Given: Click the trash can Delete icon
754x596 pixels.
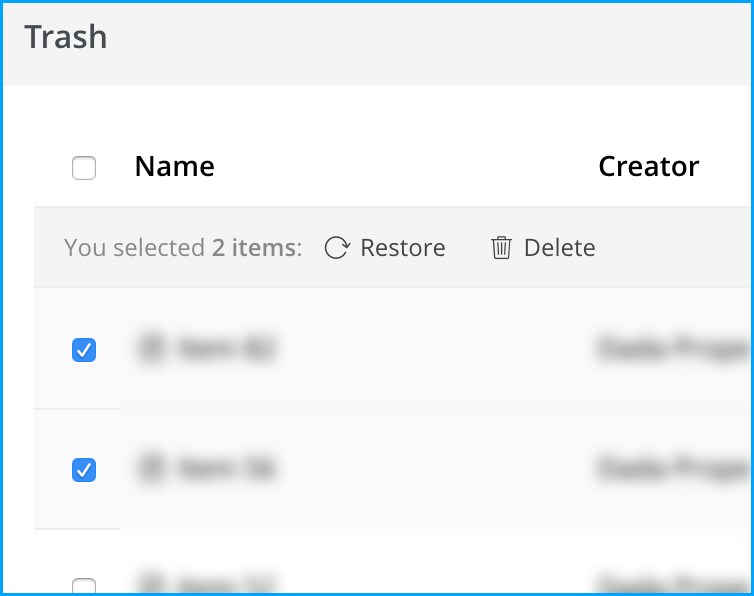Looking at the screenshot, I should pyautogui.click(x=501, y=248).
